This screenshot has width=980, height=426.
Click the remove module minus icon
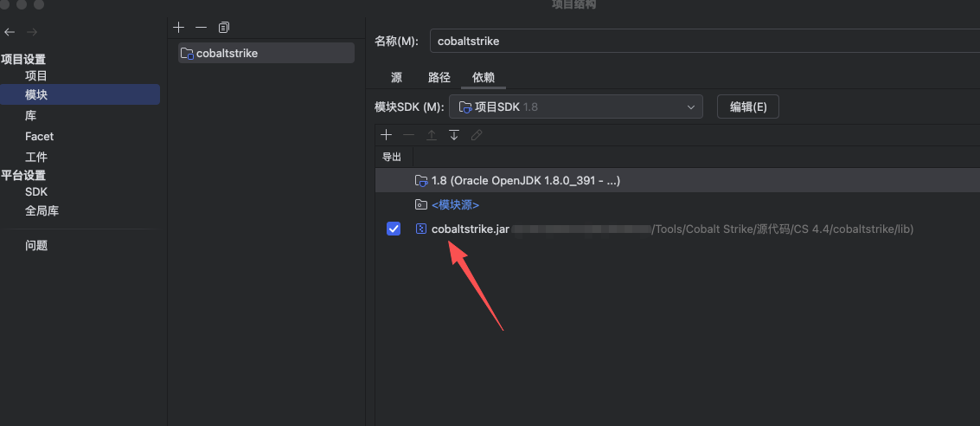[201, 28]
